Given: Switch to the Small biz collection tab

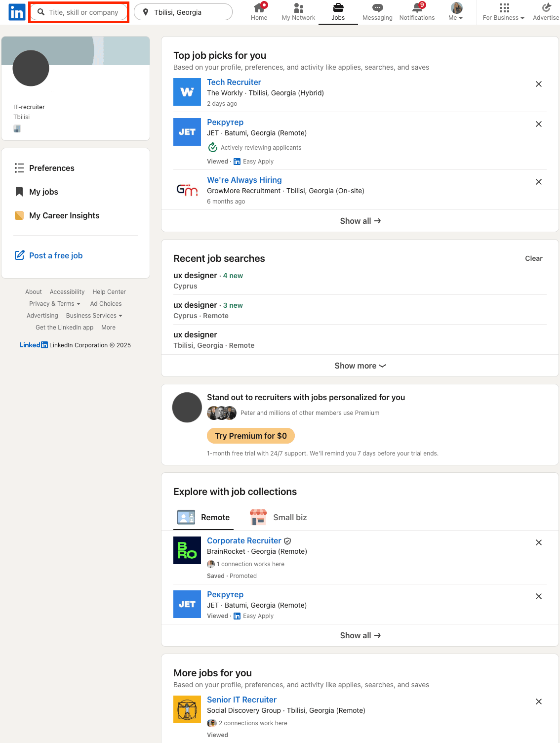Looking at the screenshot, I should (x=278, y=517).
